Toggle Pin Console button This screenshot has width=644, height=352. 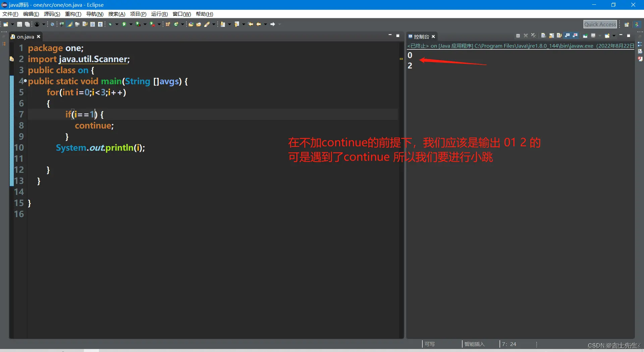point(585,36)
